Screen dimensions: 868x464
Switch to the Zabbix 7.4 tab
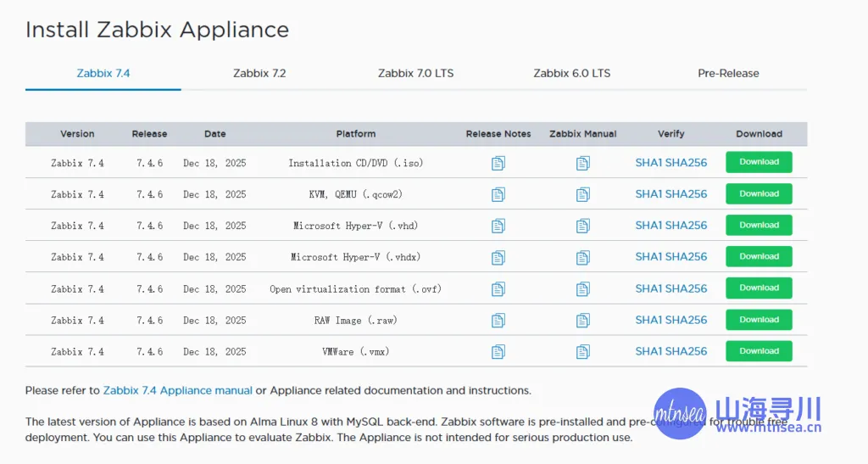point(103,73)
